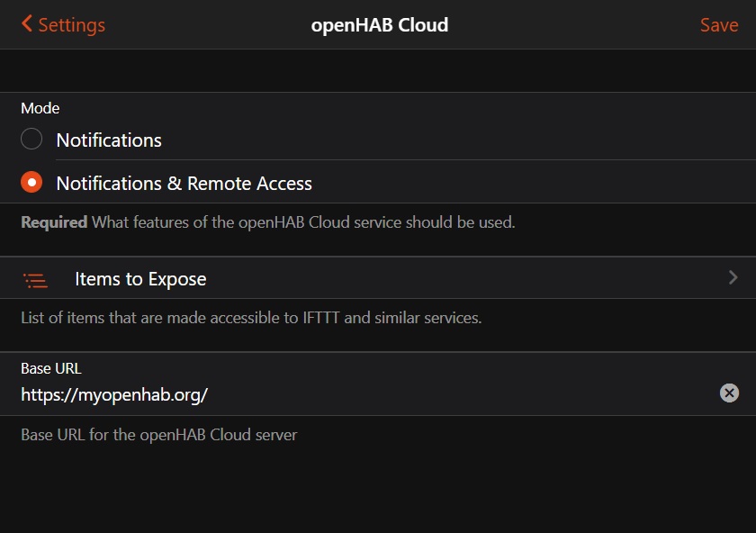Click the IFTTT items description text
This screenshot has width=756, height=533.
pos(251,318)
